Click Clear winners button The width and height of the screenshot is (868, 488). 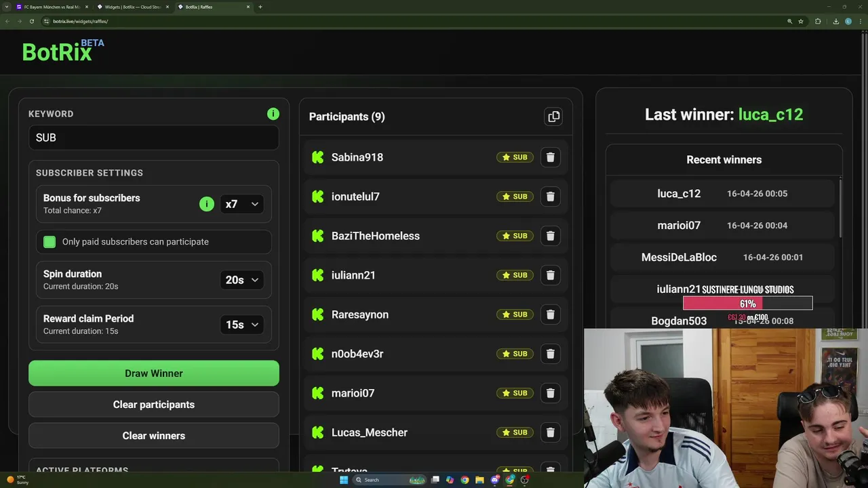(154, 436)
